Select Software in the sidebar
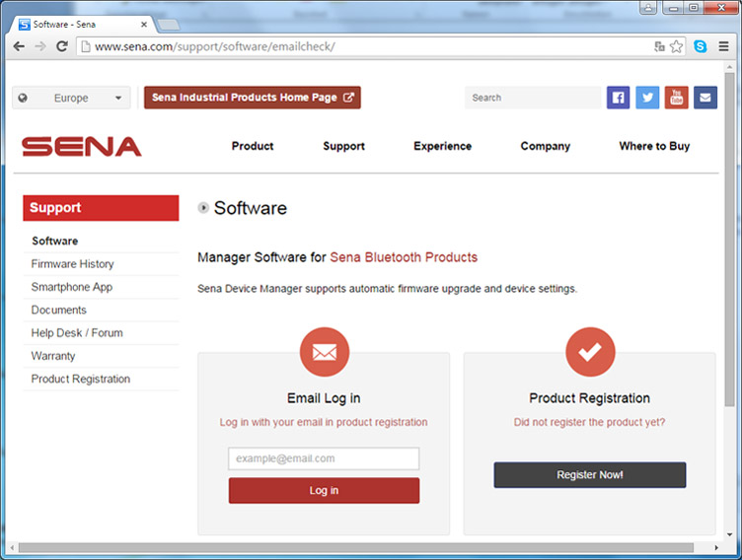 point(55,241)
